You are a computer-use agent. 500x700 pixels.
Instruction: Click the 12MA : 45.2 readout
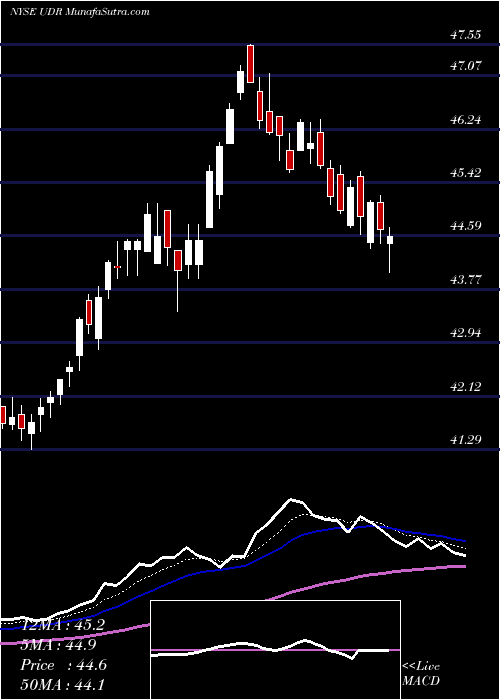[x=63, y=625]
